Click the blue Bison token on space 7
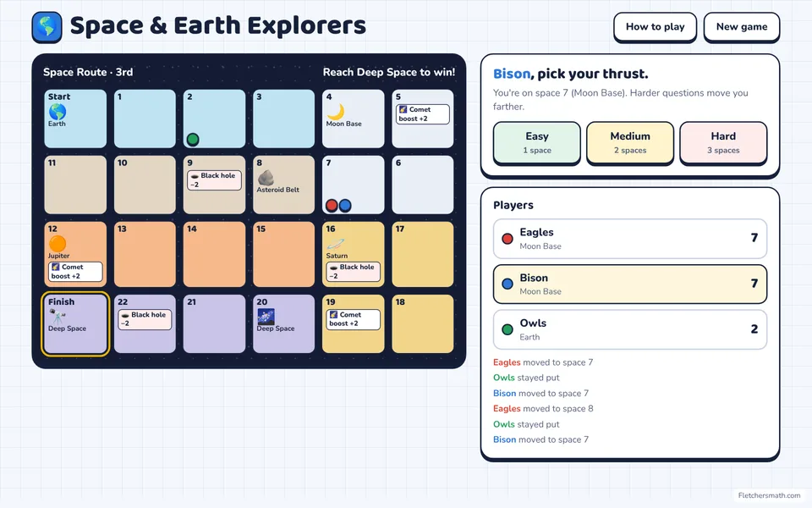The image size is (812, 508). 345,205
